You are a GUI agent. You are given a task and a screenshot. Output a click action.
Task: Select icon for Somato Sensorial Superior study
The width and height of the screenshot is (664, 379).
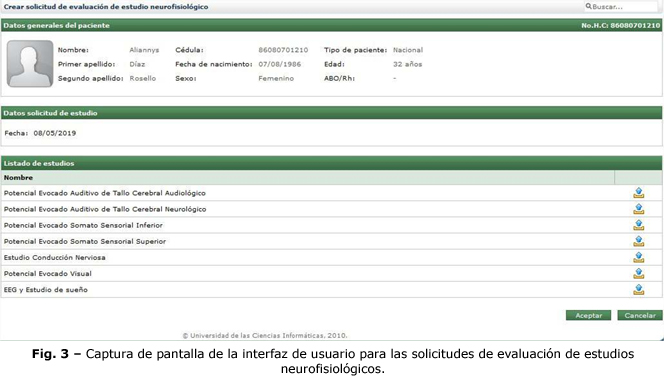coord(639,241)
